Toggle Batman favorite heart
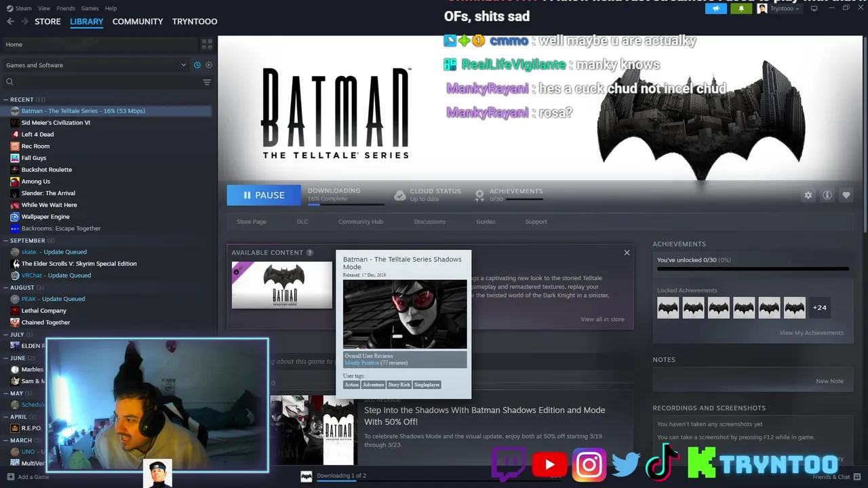The width and height of the screenshot is (868, 488). 846,195
